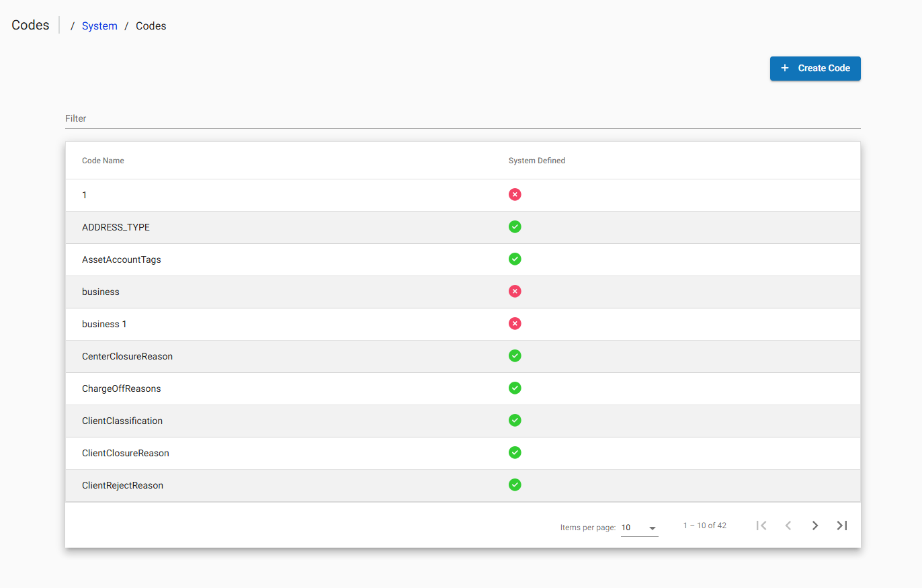Viewport: 922px width, 588px height.
Task: Open the System breadcrumb link
Action: [99, 26]
